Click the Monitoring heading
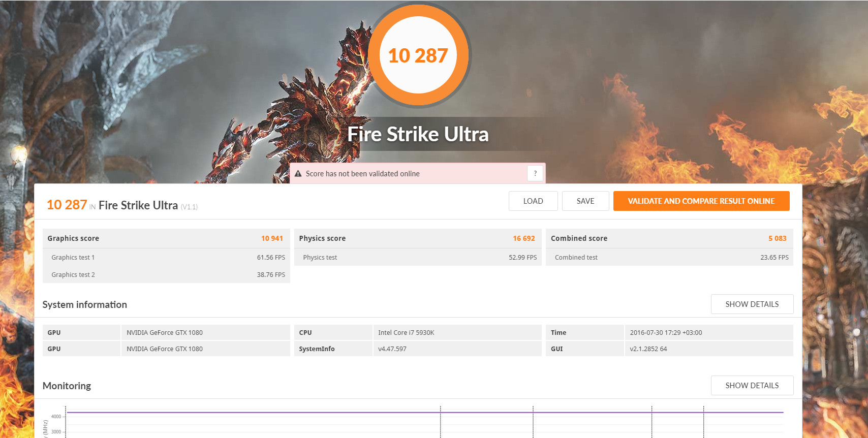The image size is (868, 438). [67, 386]
